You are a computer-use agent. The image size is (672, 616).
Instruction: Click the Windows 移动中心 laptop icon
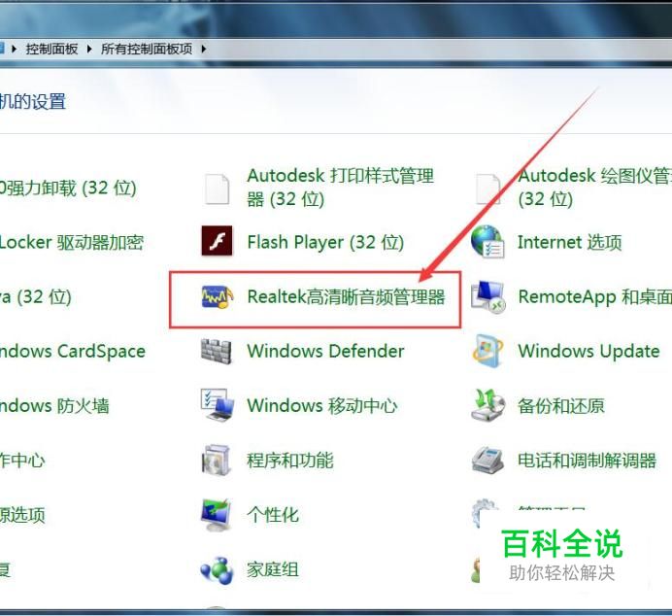coord(218,405)
